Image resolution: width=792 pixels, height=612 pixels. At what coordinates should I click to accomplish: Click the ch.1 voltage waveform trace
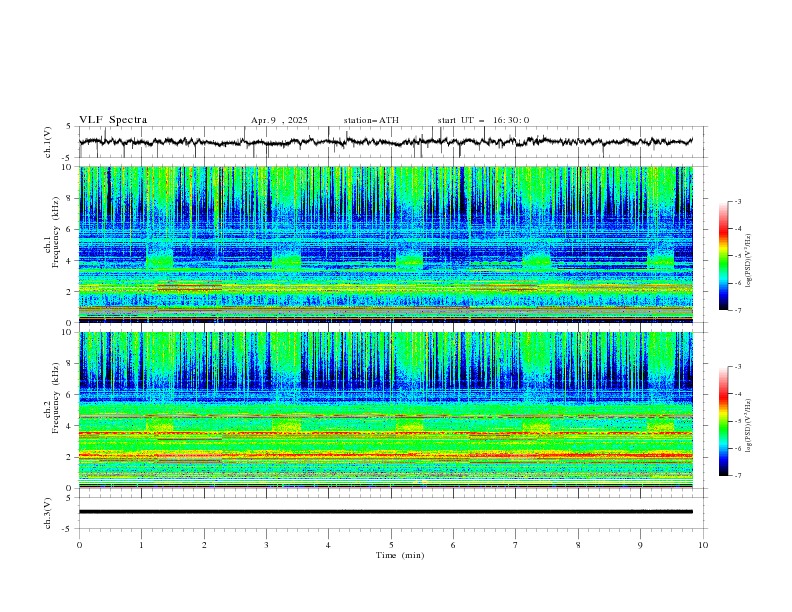click(385, 142)
